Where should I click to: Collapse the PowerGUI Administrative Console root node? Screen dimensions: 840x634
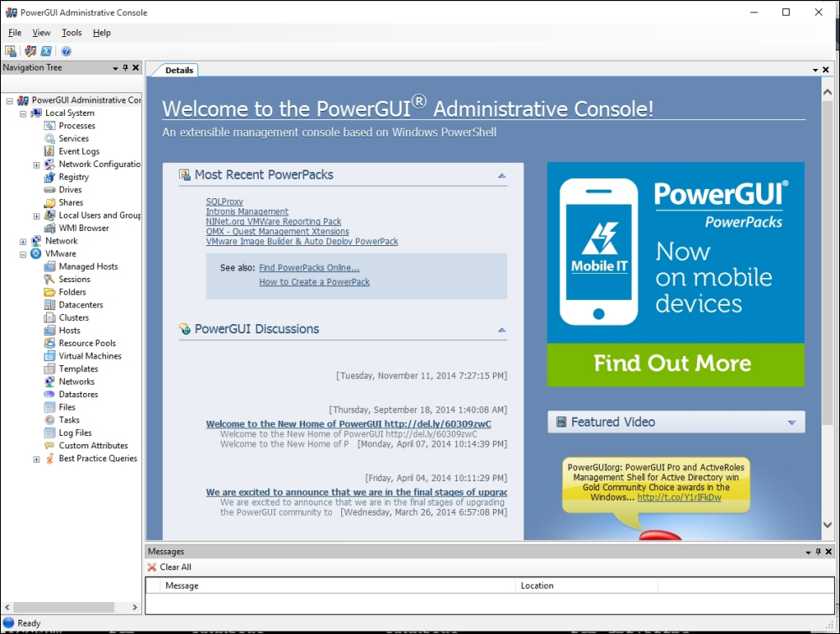9,101
